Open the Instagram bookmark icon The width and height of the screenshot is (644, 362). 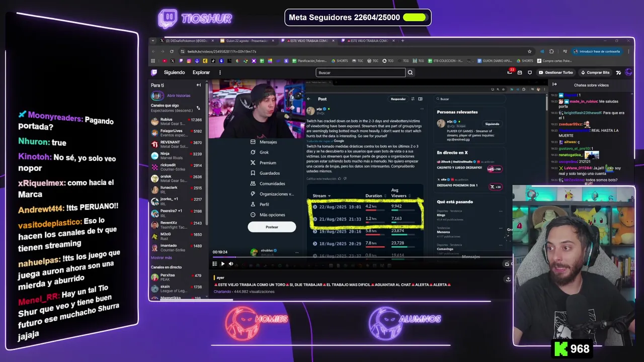click(x=189, y=61)
